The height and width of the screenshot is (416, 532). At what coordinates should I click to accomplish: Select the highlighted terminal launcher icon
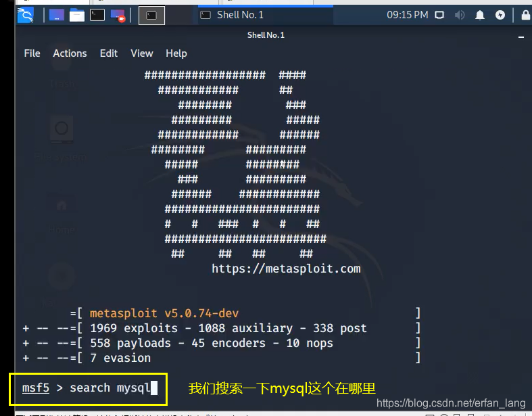pos(151,16)
